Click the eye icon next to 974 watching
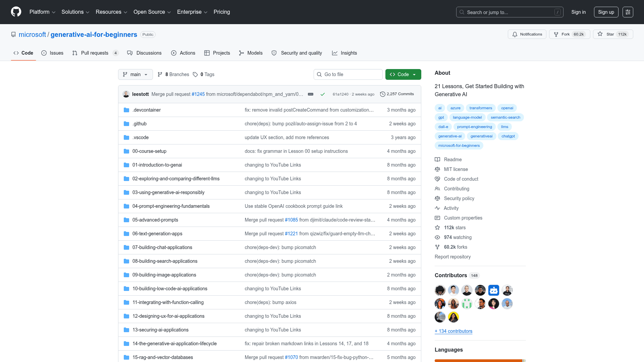 (x=437, y=237)
